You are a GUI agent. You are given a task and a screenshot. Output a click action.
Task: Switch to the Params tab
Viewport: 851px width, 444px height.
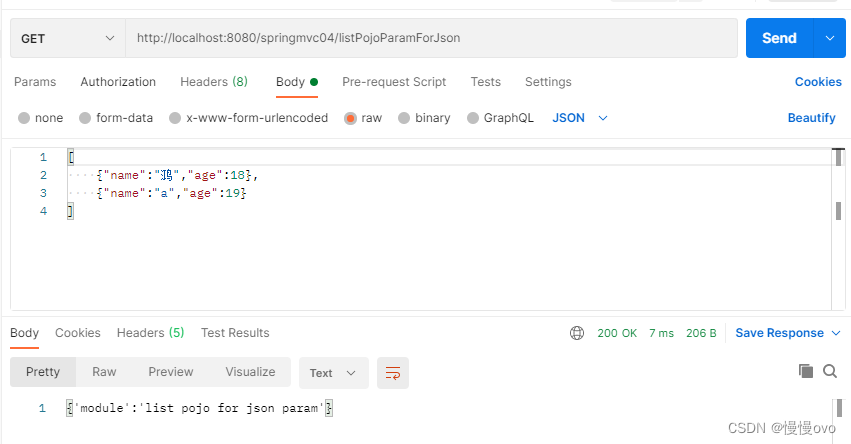pos(35,82)
